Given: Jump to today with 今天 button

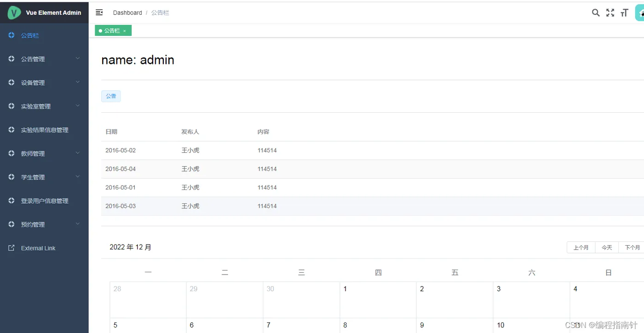Looking at the screenshot, I should [x=607, y=247].
